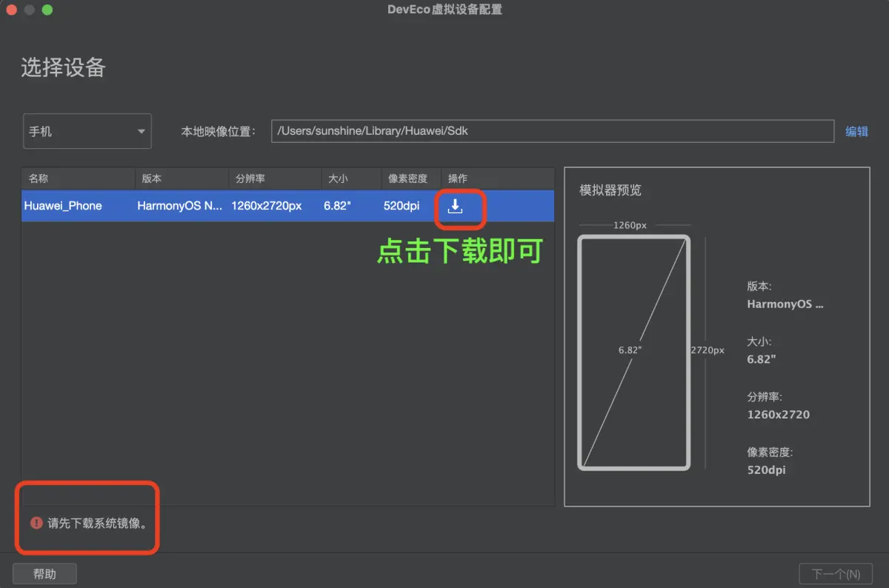Click the red error icon by 请先下载系统镜像
Viewport: 889px width, 588px height.
(x=36, y=523)
